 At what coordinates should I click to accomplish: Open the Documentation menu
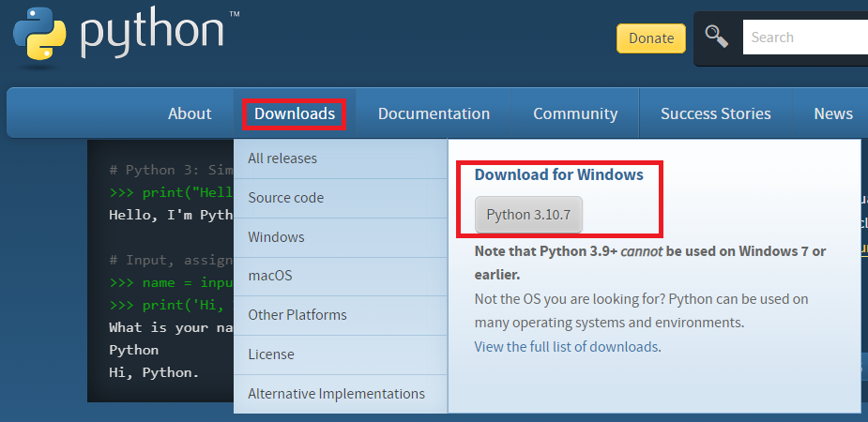[x=434, y=113]
